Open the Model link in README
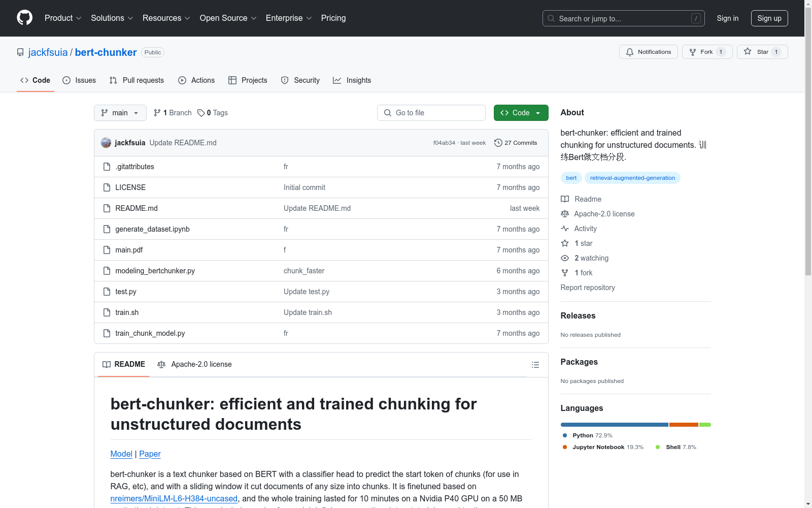Viewport: 812px width, 508px height. tap(121, 454)
